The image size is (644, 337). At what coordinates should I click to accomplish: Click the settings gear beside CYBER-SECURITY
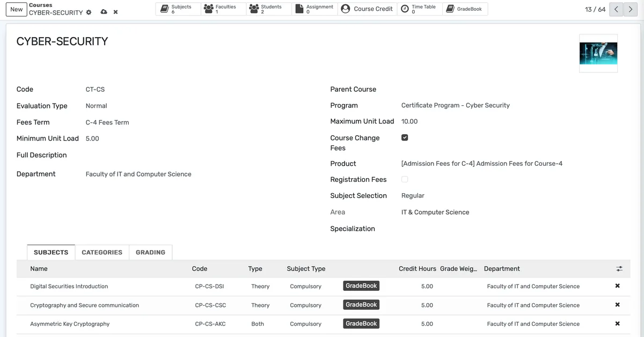(x=89, y=12)
